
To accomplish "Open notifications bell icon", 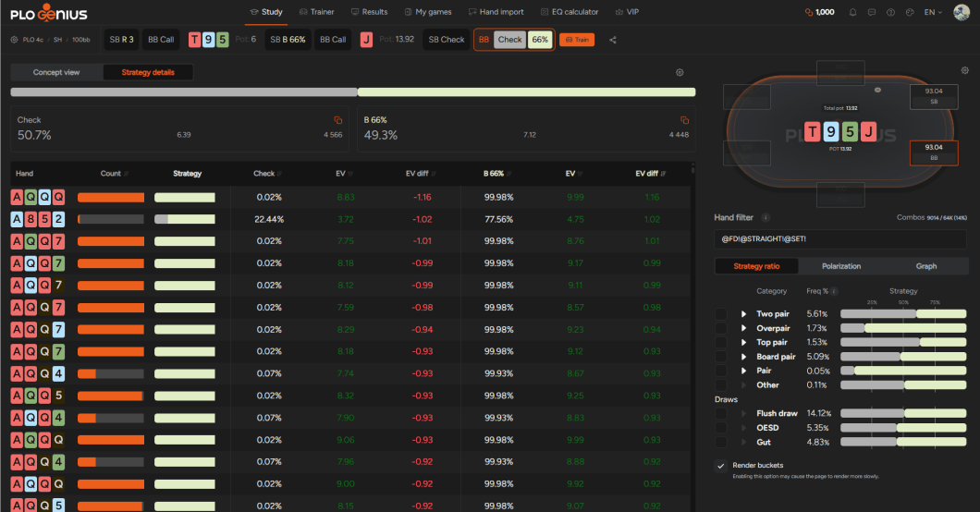I will click(852, 12).
